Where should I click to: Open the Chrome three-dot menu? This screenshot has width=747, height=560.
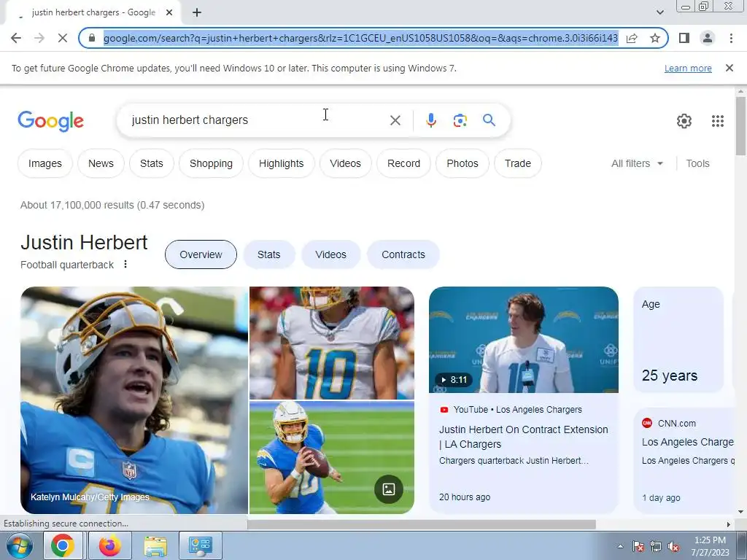pyautogui.click(x=731, y=38)
